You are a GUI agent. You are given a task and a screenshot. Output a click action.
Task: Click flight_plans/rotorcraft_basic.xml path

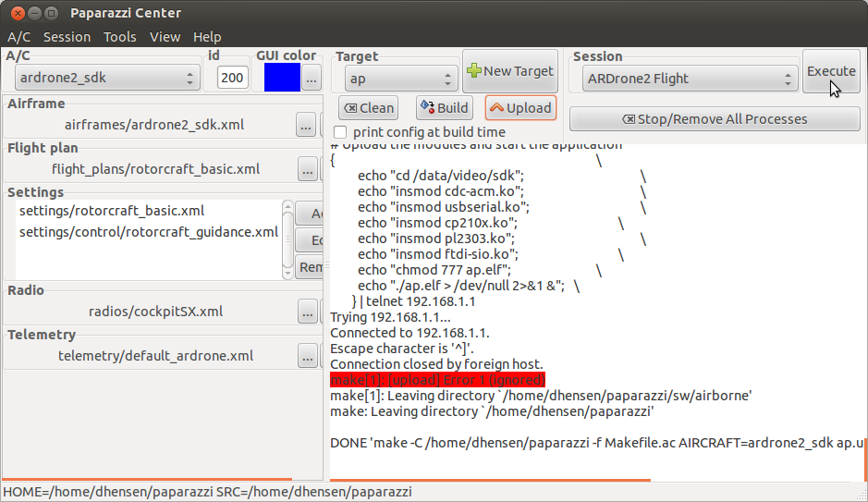(x=155, y=169)
